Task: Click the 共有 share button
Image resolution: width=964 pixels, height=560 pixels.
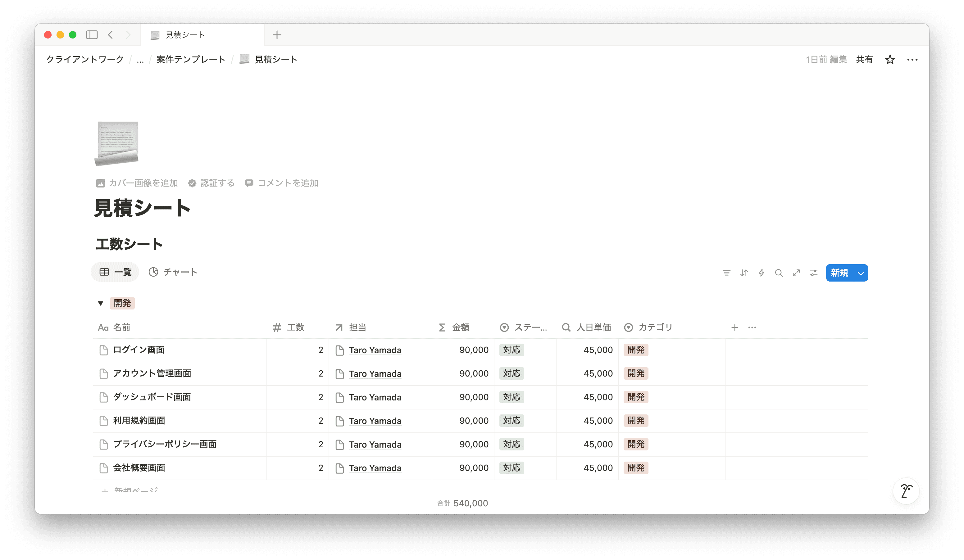Action: [864, 60]
